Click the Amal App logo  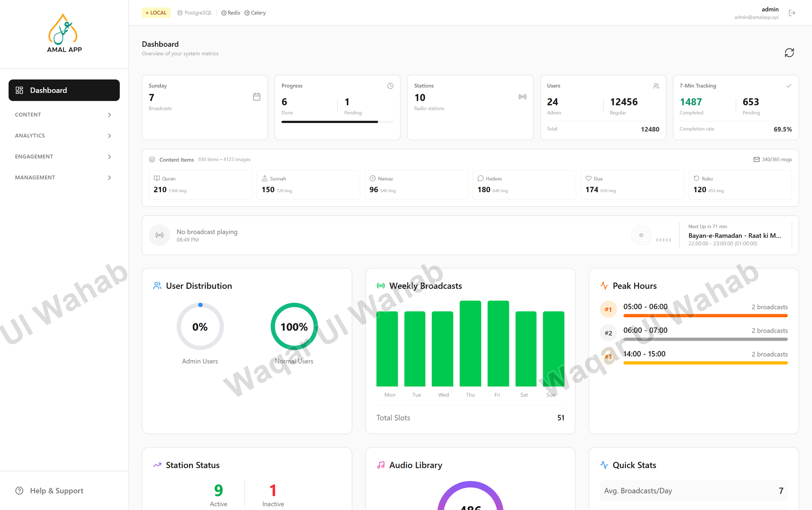click(x=64, y=33)
